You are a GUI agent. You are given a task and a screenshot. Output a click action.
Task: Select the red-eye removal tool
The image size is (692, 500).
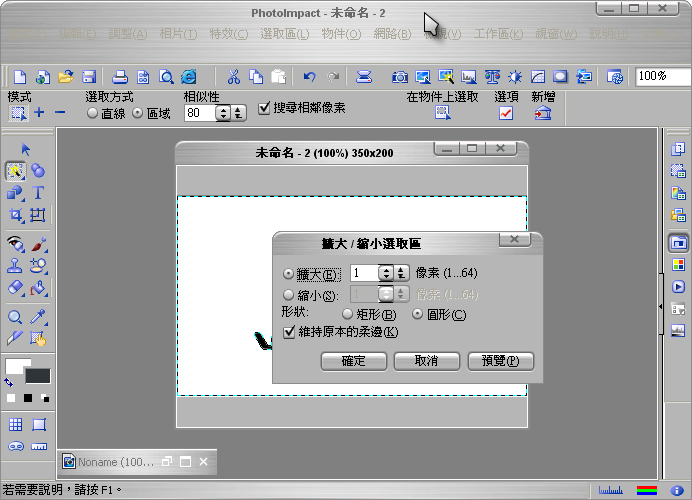pos(15,244)
